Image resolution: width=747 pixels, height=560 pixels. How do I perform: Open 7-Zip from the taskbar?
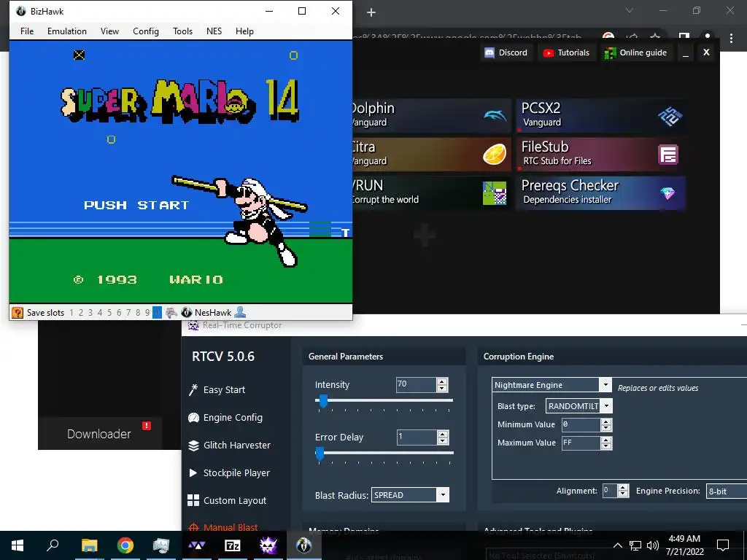233,545
